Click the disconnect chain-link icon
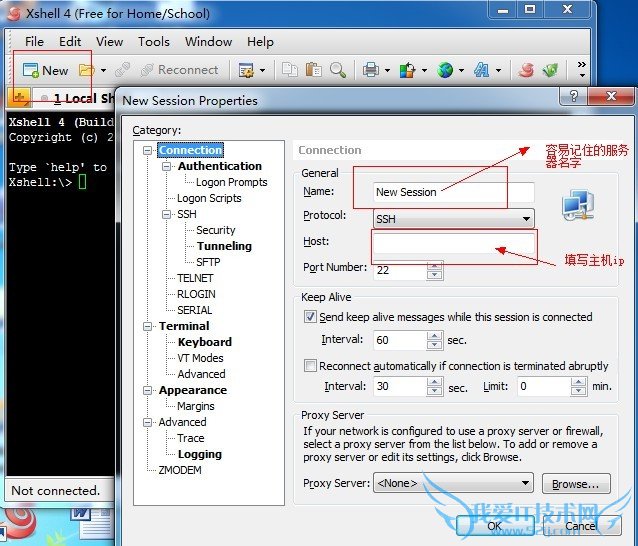Screen dimensions: 638x546 pyautogui.click(x=122, y=70)
